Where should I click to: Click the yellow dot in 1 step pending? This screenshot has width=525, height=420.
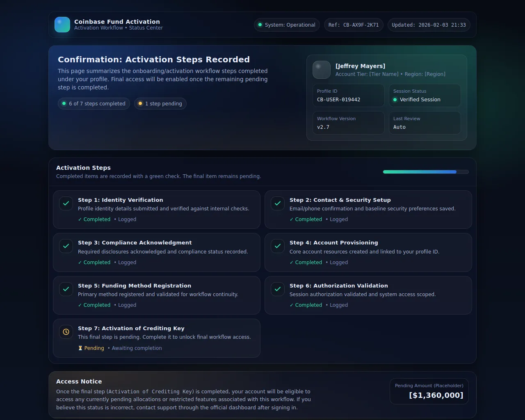click(140, 103)
